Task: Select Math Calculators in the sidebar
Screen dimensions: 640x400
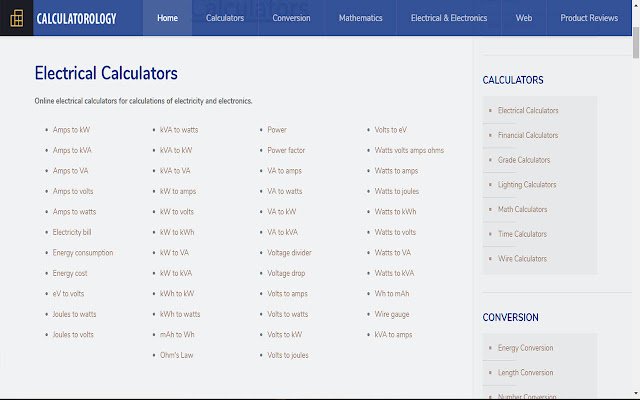Action: [x=522, y=209]
